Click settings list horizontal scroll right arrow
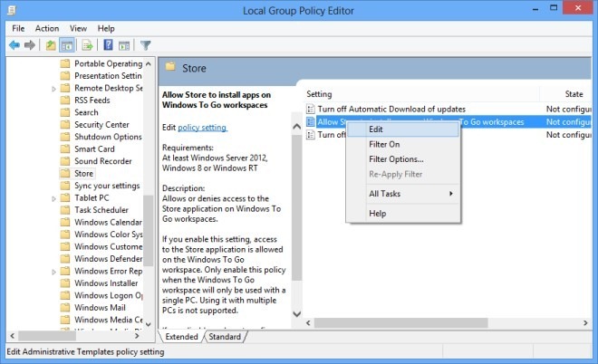 (585, 323)
